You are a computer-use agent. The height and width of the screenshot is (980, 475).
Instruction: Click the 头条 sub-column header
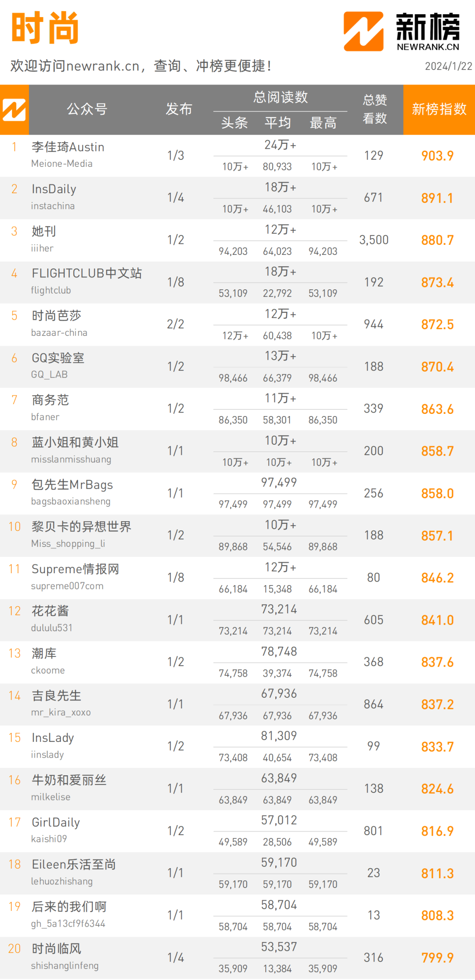click(x=234, y=122)
